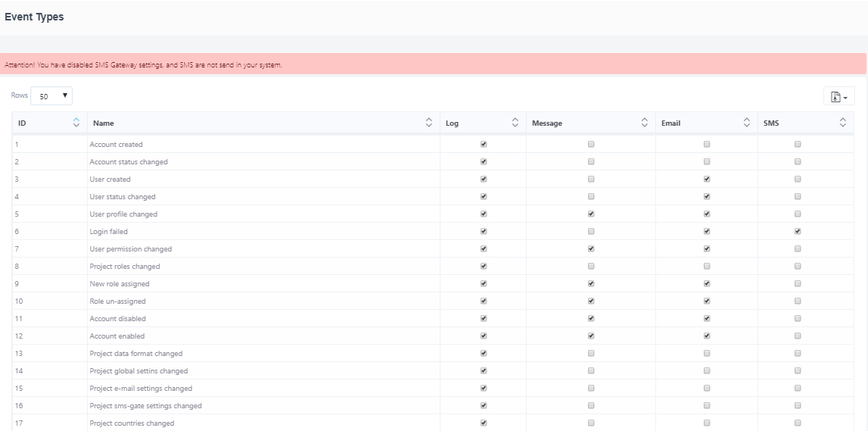Disable SMS for Login failed
This screenshot has height=431, width=868.
pos(798,232)
